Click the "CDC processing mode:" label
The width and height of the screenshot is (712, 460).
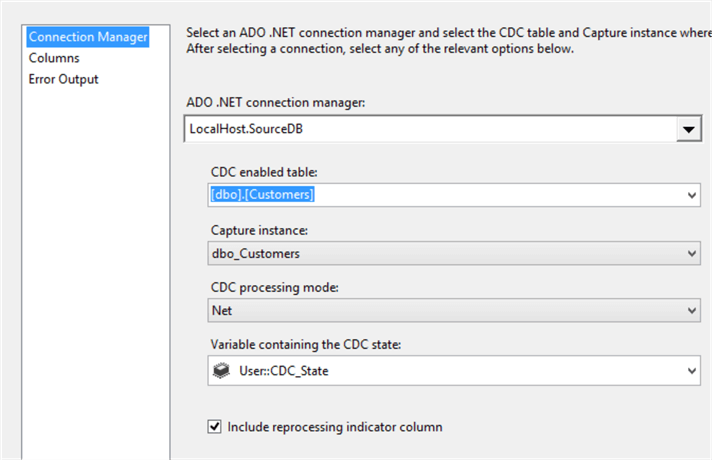point(274,289)
